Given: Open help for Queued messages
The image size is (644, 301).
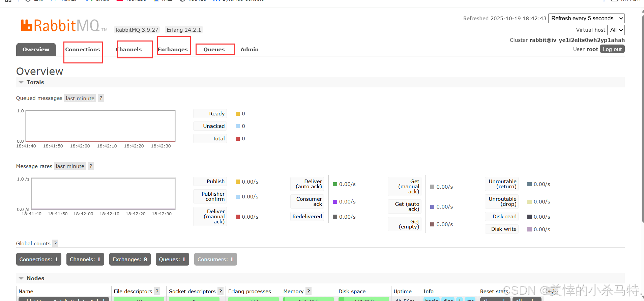Looking at the screenshot, I should click(101, 98).
